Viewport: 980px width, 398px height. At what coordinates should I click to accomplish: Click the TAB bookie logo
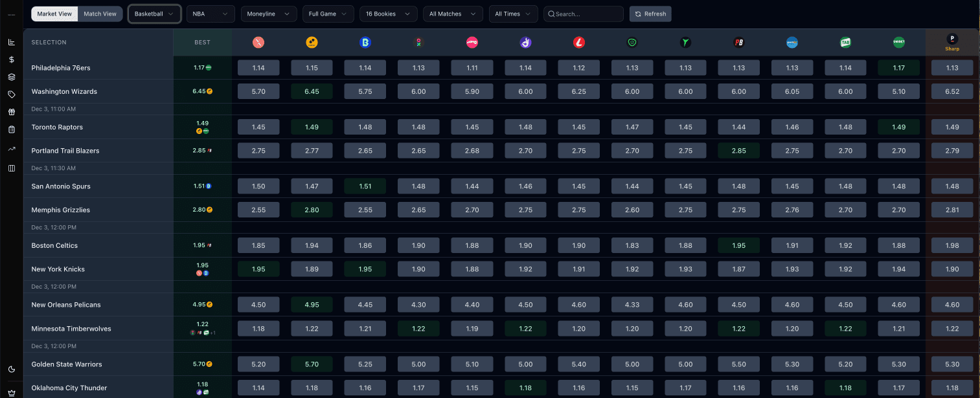tap(845, 43)
